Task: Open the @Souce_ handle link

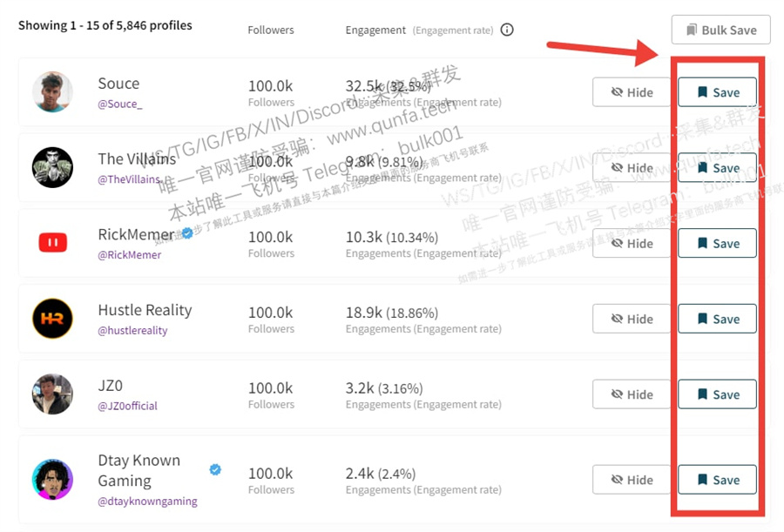Action: coord(120,104)
